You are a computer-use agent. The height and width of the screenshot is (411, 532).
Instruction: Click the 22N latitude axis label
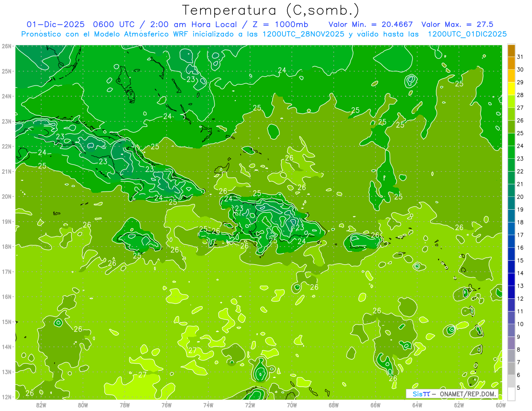(x=6, y=146)
